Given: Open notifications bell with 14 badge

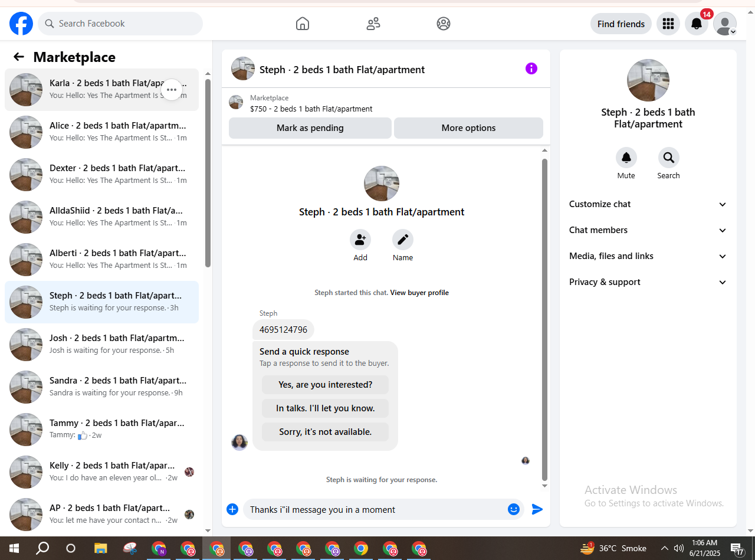Looking at the screenshot, I should [x=697, y=24].
